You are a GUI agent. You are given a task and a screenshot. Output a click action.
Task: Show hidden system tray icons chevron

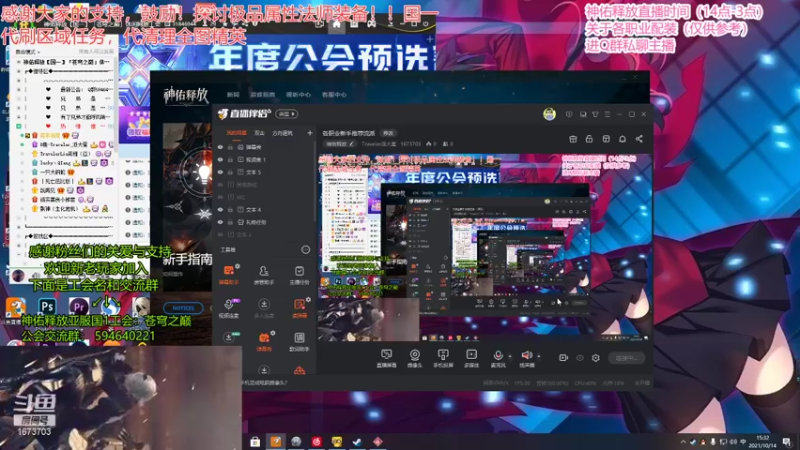point(683,442)
